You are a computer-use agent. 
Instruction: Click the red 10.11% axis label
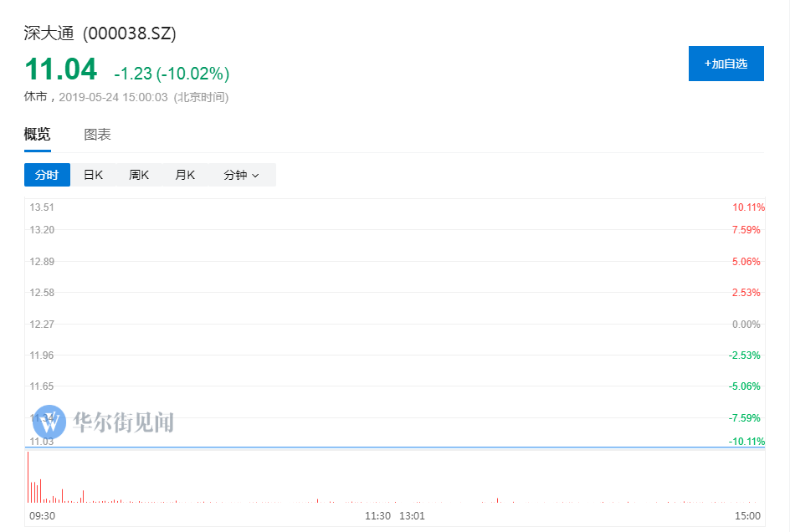coord(748,207)
